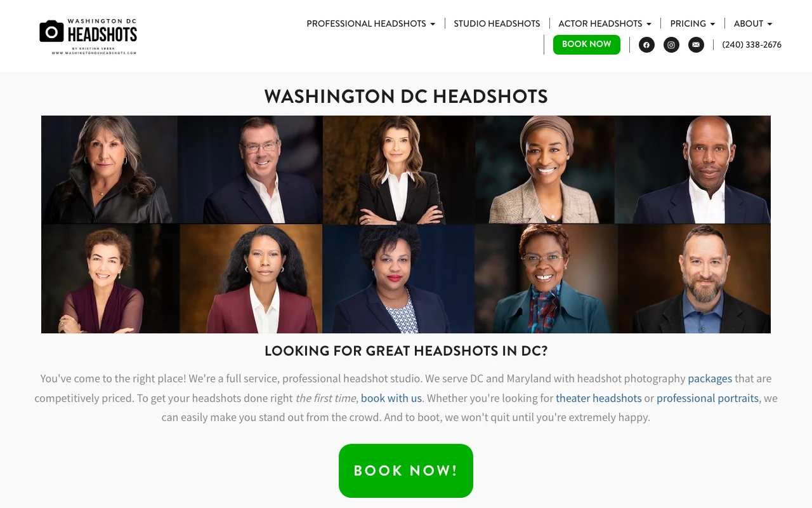812x508 pixels.
Task: Expand the Pricing dropdown arrow
Action: tap(712, 24)
